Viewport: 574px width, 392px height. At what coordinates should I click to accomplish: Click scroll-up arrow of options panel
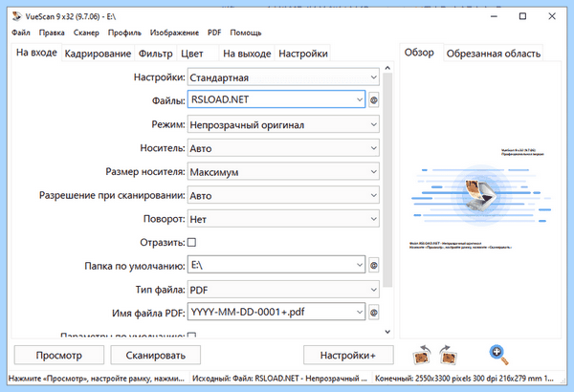pos(387,68)
